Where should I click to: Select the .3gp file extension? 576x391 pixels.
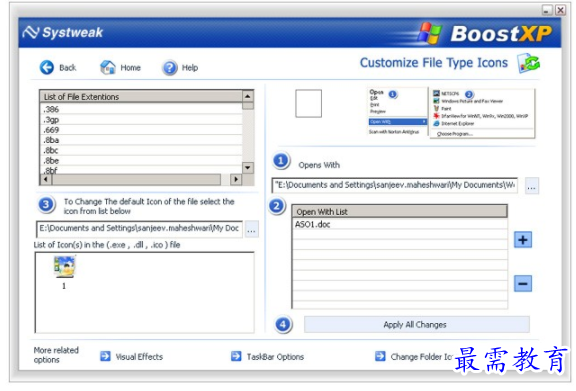[x=141, y=119]
